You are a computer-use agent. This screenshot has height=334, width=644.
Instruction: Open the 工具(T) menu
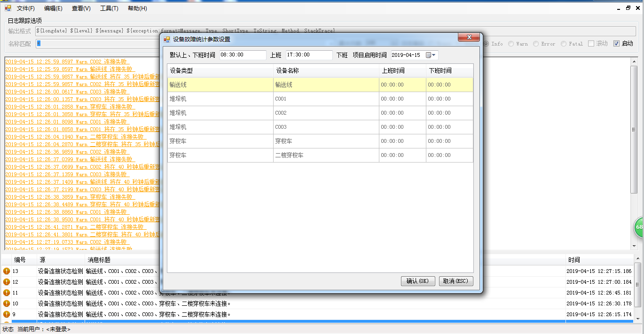point(109,8)
